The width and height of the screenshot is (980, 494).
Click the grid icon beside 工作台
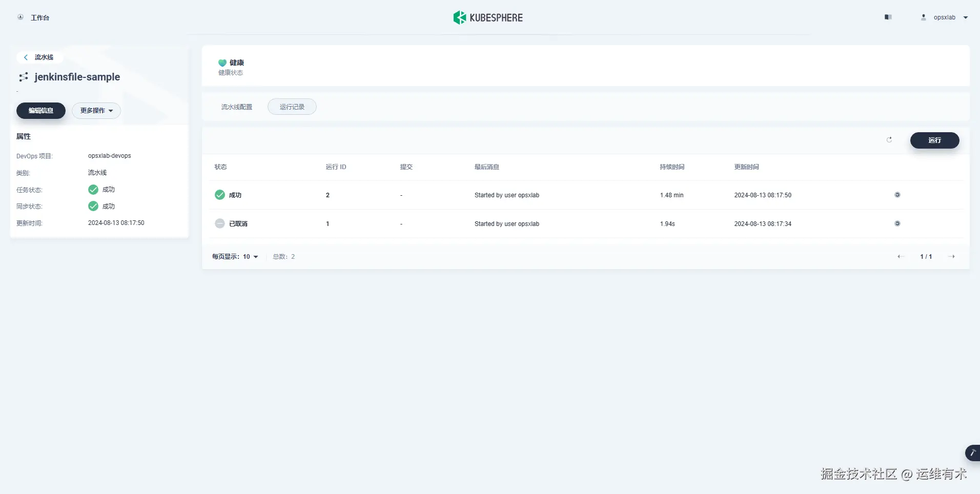tap(20, 17)
